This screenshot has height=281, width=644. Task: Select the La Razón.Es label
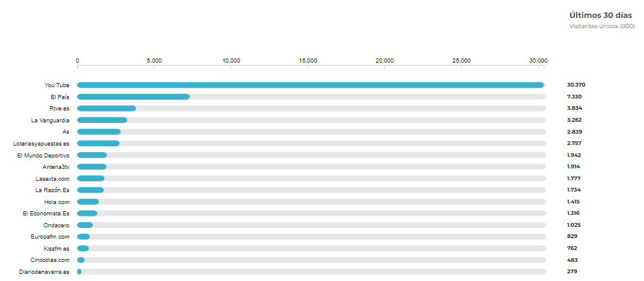click(52, 190)
